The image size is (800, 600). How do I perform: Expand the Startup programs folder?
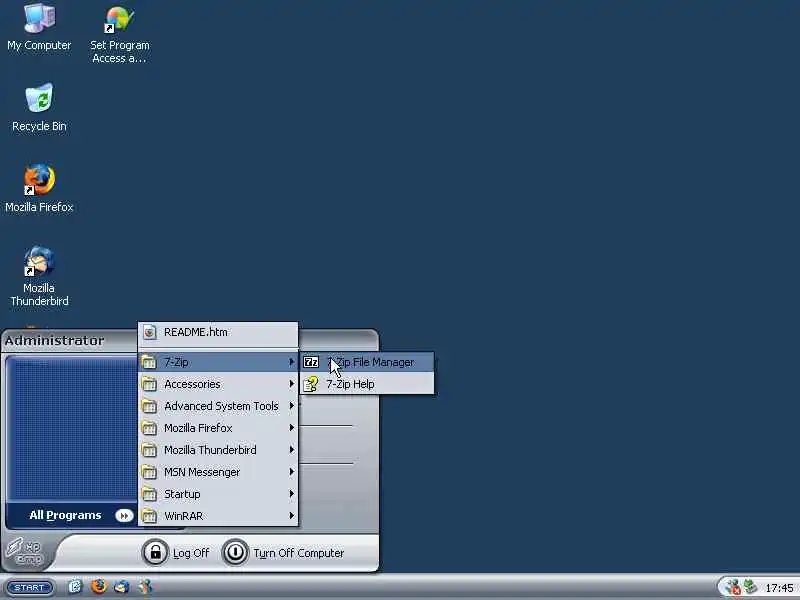[218, 494]
